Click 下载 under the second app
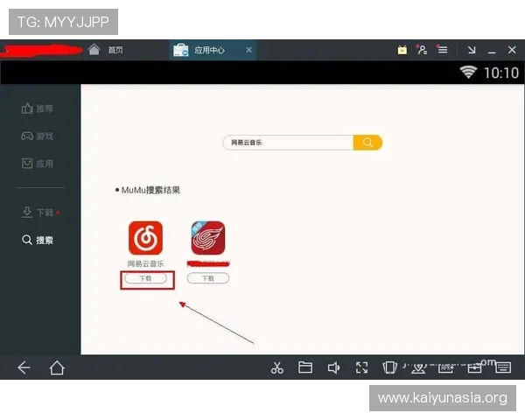Image resolution: width=525 pixels, height=420 pixels. 208,278
